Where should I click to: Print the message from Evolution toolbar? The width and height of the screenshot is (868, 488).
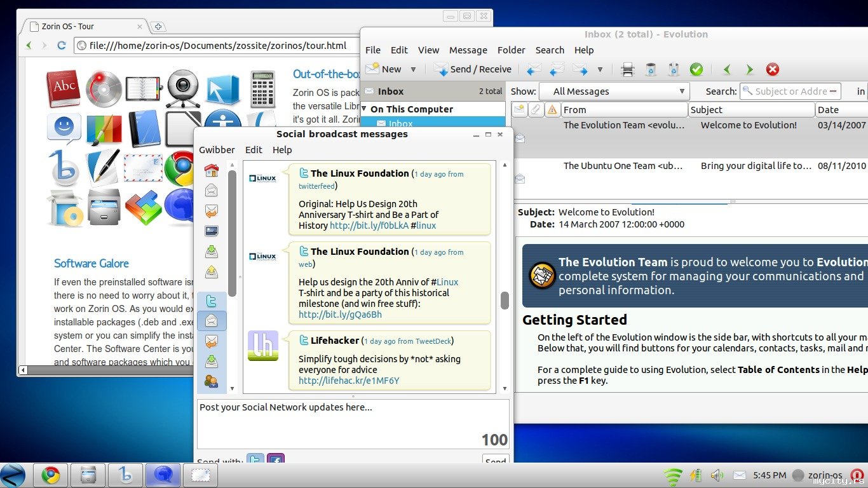628,69
